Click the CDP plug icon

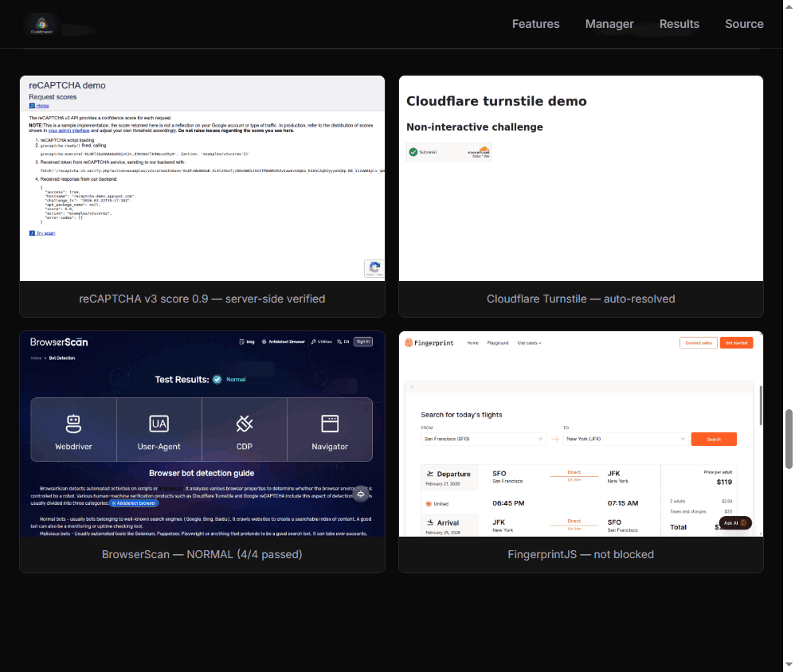pyautogui.click(x=245, y=424)
